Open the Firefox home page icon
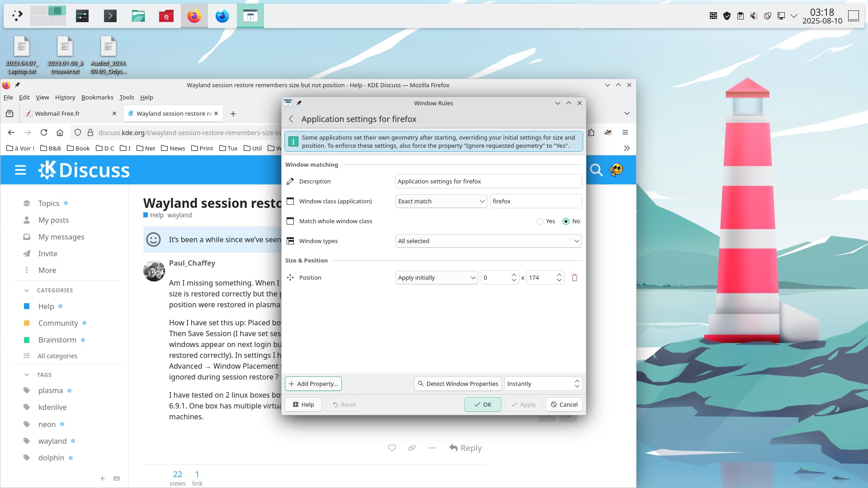Viewport: 868px width, 488px height. coord(60,132)
